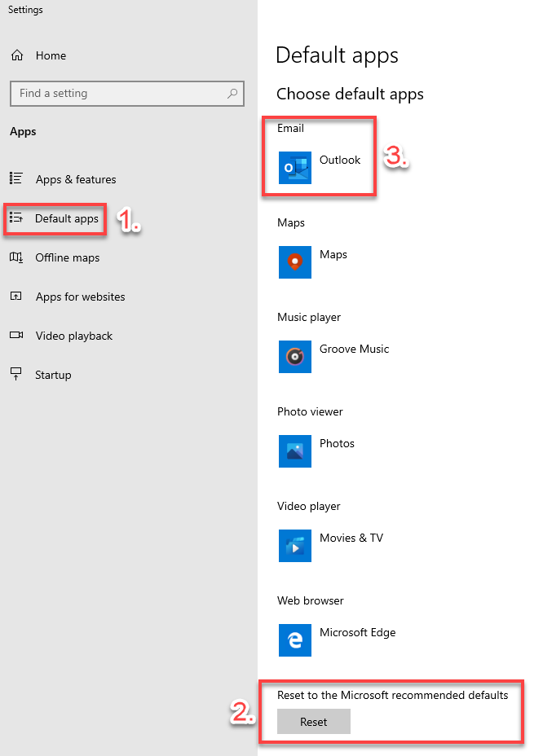Click the Home house icon
543x756 pixels.
coord(17,55)
